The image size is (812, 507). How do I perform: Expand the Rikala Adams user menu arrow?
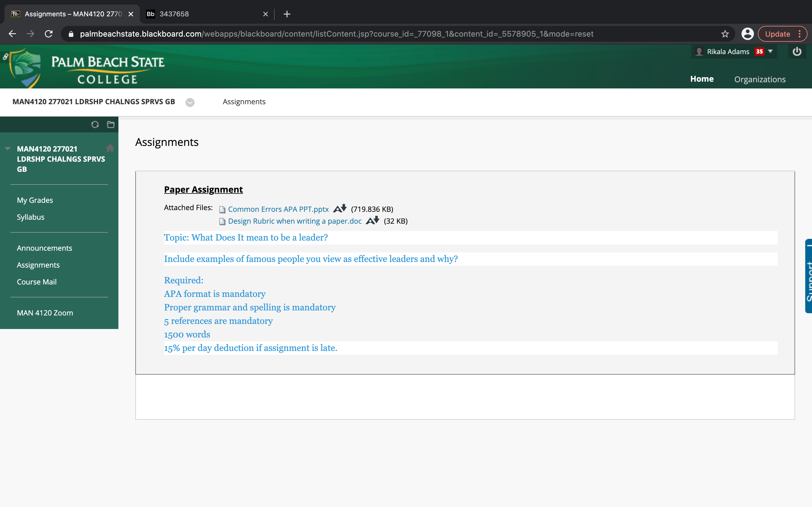tap(770, 51)
